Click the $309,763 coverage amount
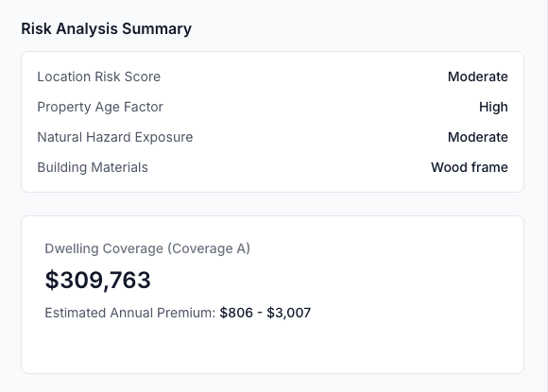The height and width of the screenshot is (392, 548). coord(98,281)
